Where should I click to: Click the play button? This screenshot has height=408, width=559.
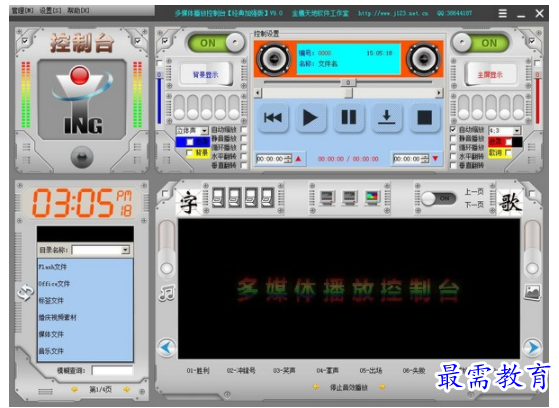(x=310, y=118)
